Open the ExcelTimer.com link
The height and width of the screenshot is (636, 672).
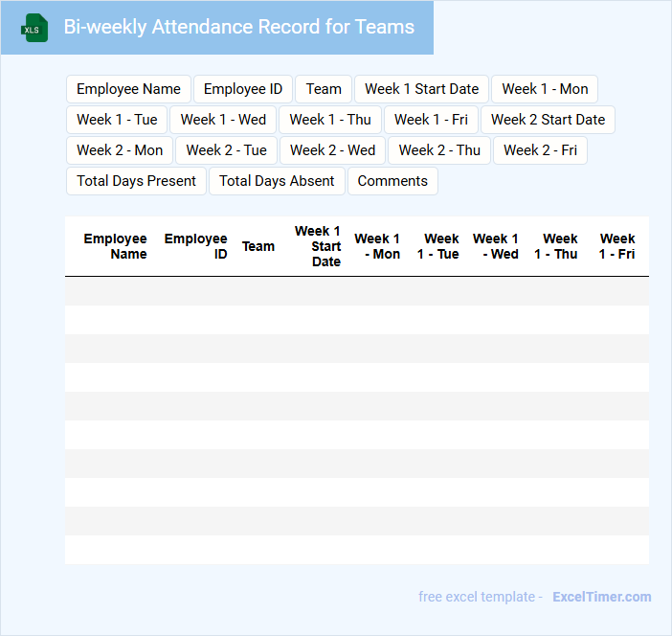pos(602,597)
